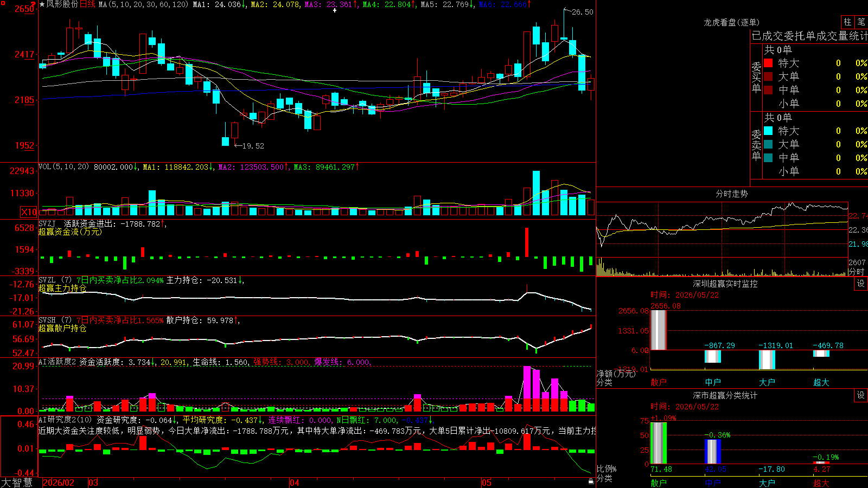This screenshot has height=488, width=868.
Task: Select the SVZJ indicator label
Action: [x=47, y=223]
